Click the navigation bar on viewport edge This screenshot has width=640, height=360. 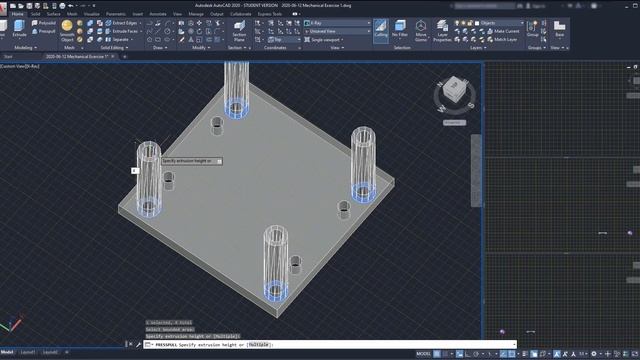click(x=476, y=171)
